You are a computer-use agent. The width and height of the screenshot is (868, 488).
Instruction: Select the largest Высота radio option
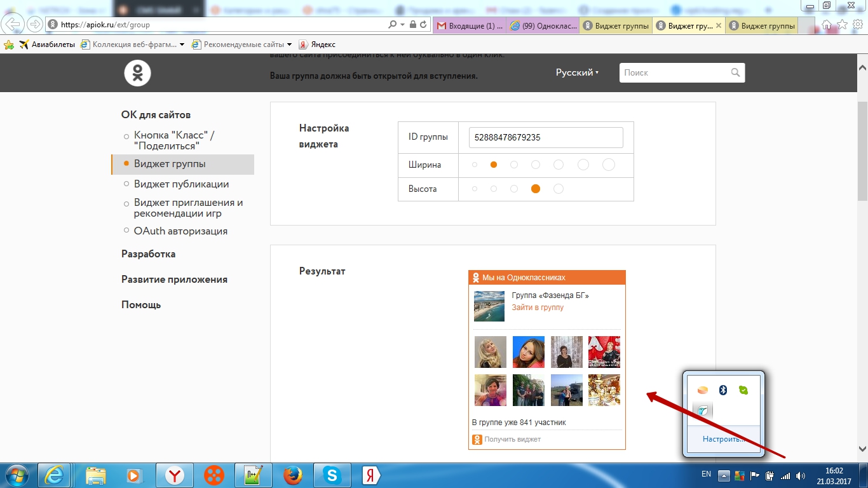point(559,189)
